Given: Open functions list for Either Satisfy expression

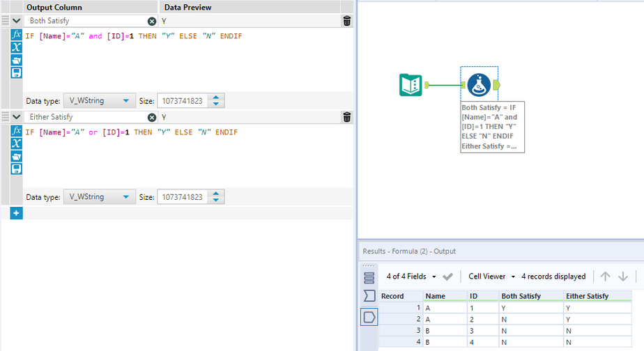Looking at the screenshot, I should (x=17, y=131).
